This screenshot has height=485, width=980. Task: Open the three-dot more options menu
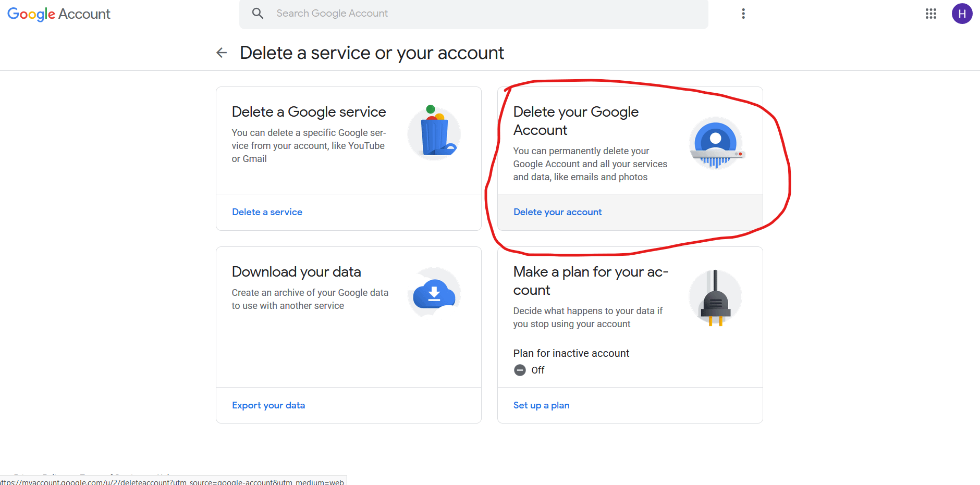click(743, 14)
